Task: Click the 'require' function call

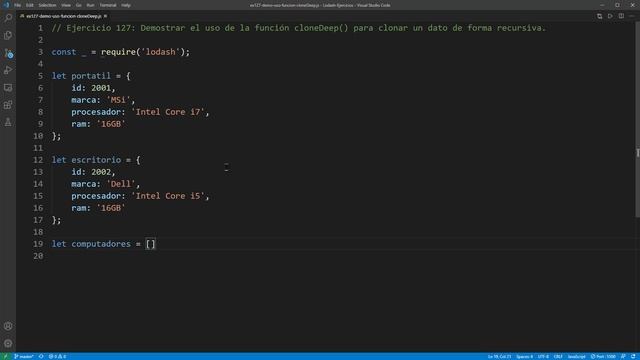Action: click(118, 52)
